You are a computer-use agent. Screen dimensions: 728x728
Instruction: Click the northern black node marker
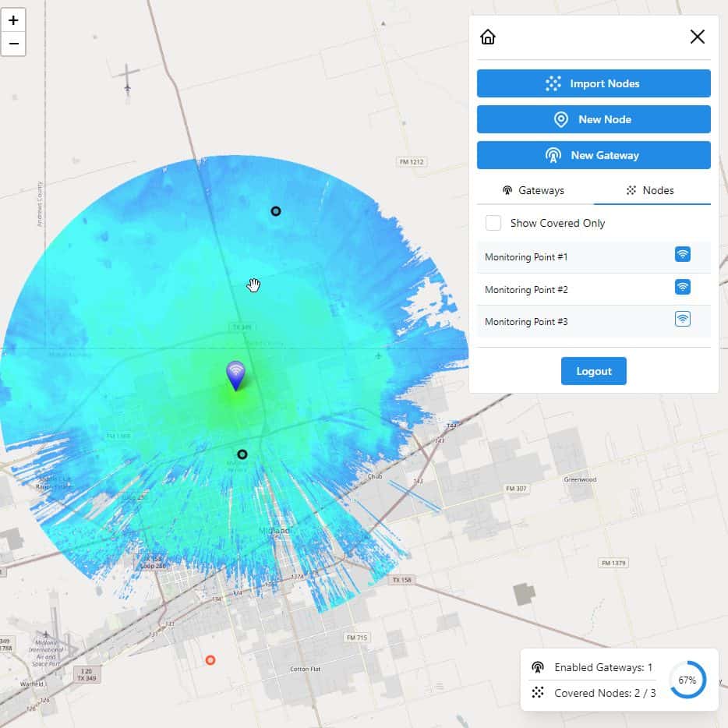pos(275,211)
